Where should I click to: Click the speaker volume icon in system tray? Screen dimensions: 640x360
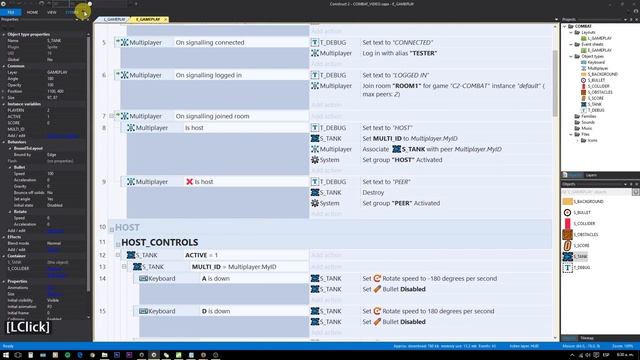tap(588, 355)
